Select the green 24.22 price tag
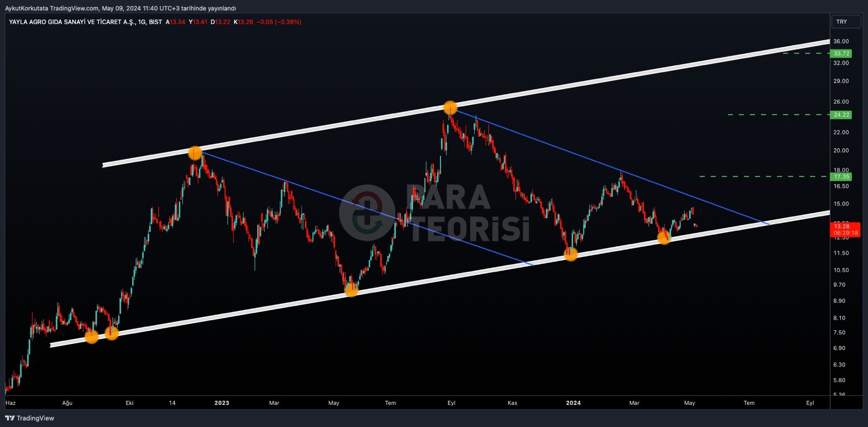Image resolution: width=868 pixels, height=427 pixels. click(x=841, y=114)
